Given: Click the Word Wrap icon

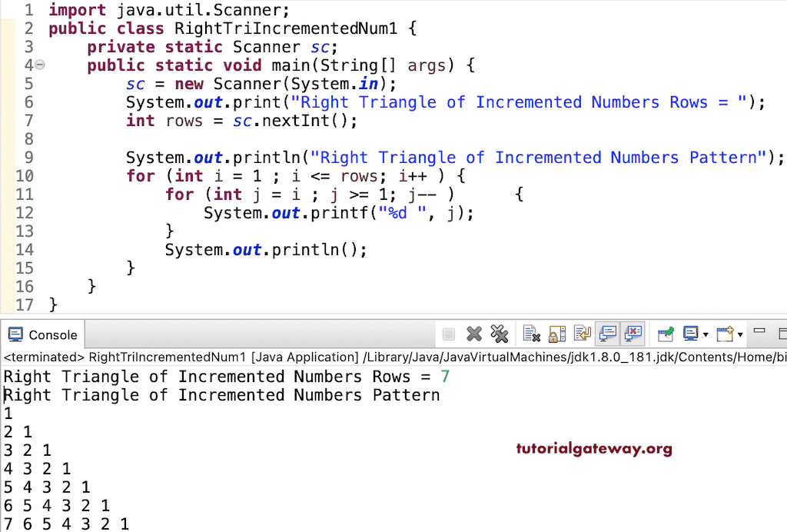Looking at the screenshot, I should click(581, 334).
